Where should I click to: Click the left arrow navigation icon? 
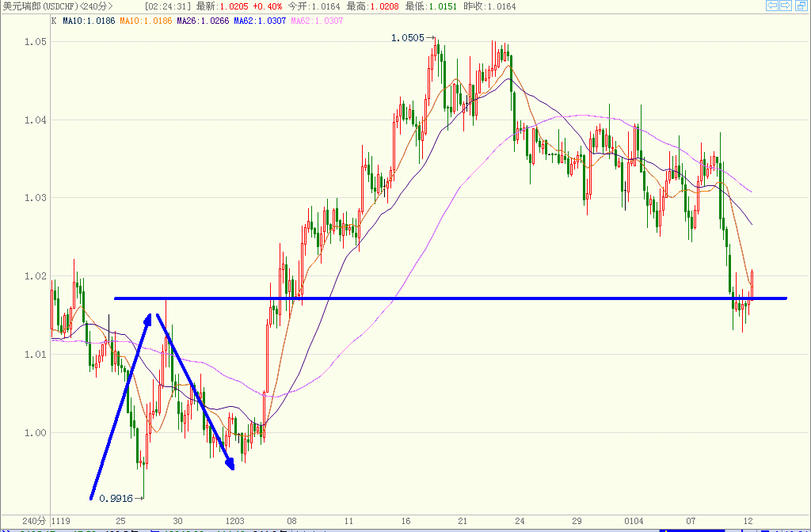(x=771, y=6)
